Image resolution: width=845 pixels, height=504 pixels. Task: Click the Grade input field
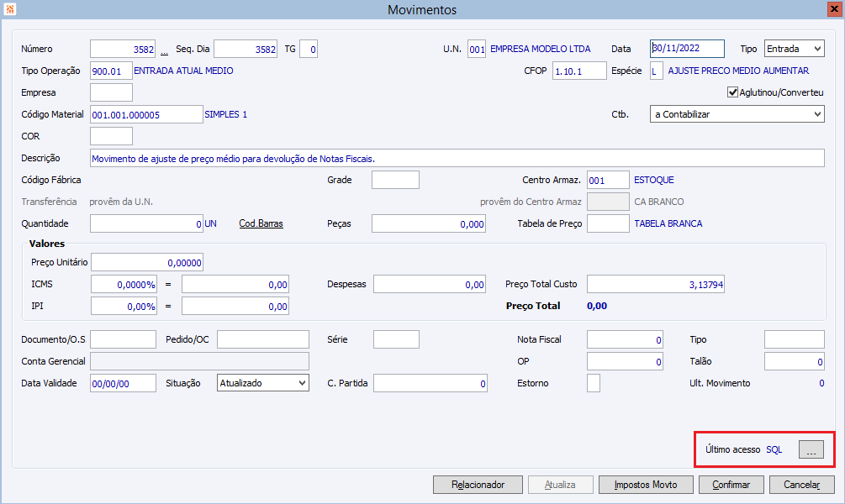(395, 180)
